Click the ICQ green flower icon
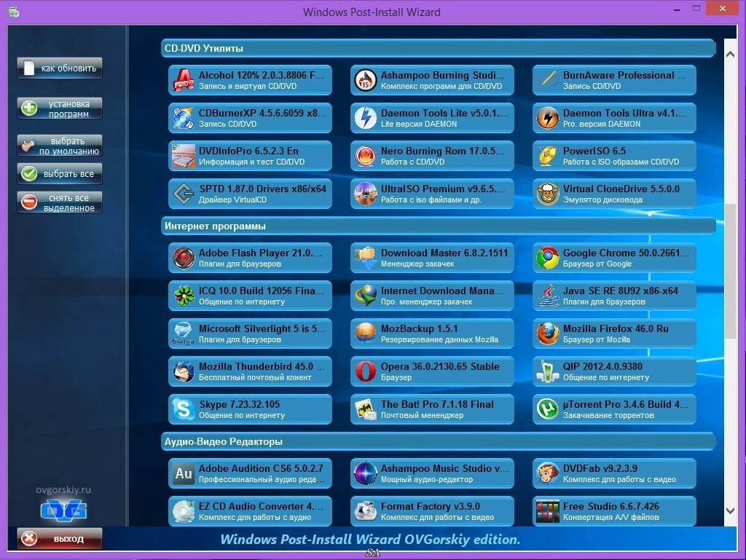 tap(183, 296)
